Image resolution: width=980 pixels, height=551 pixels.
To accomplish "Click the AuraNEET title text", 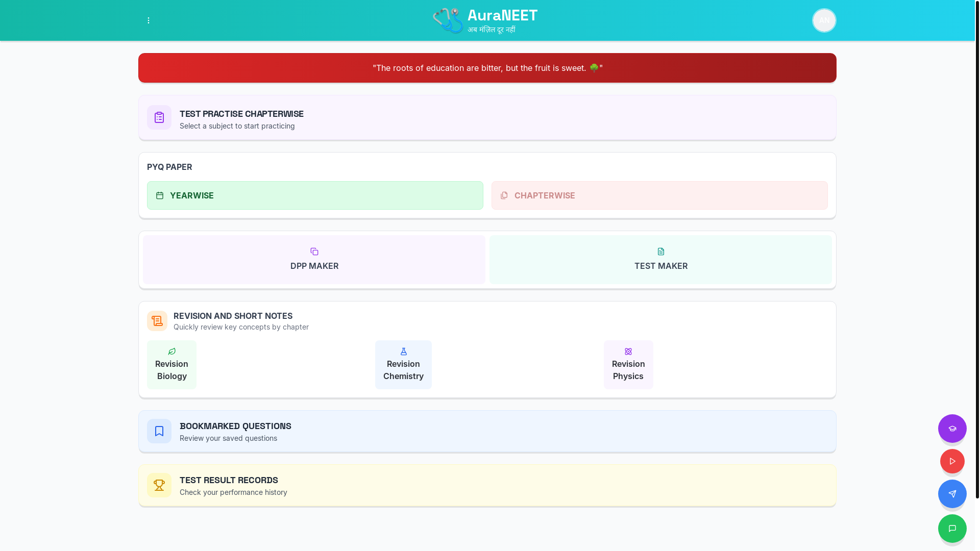I will point(502,15).
